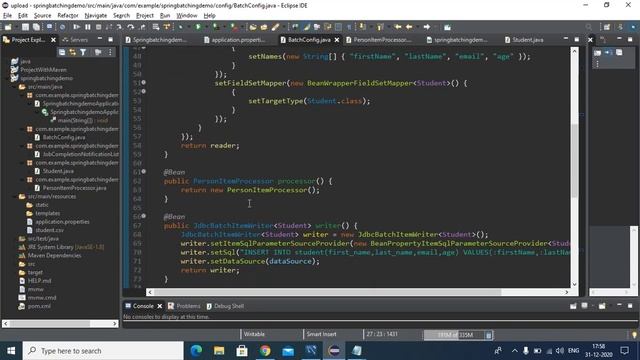Click the editor vertical scrollbar down arrow
This screenshot has height=360, width=640.
tap(574, 284)
